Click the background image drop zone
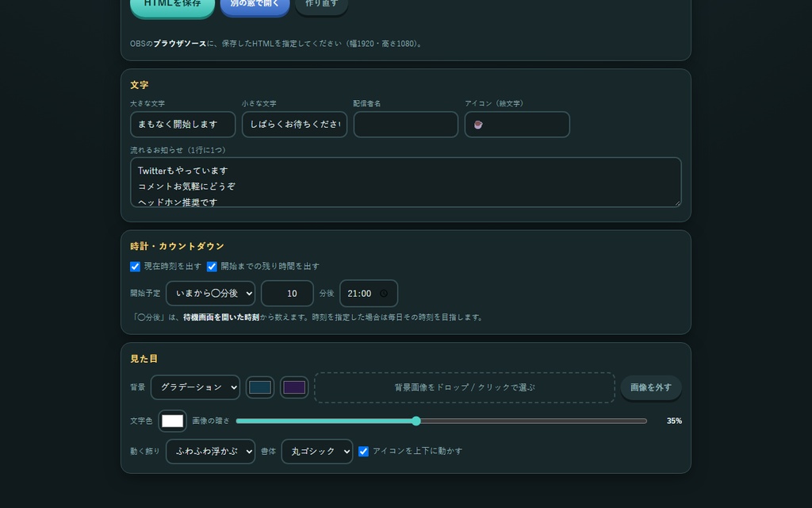Viewport: 812px width, 508px height. 465,387
